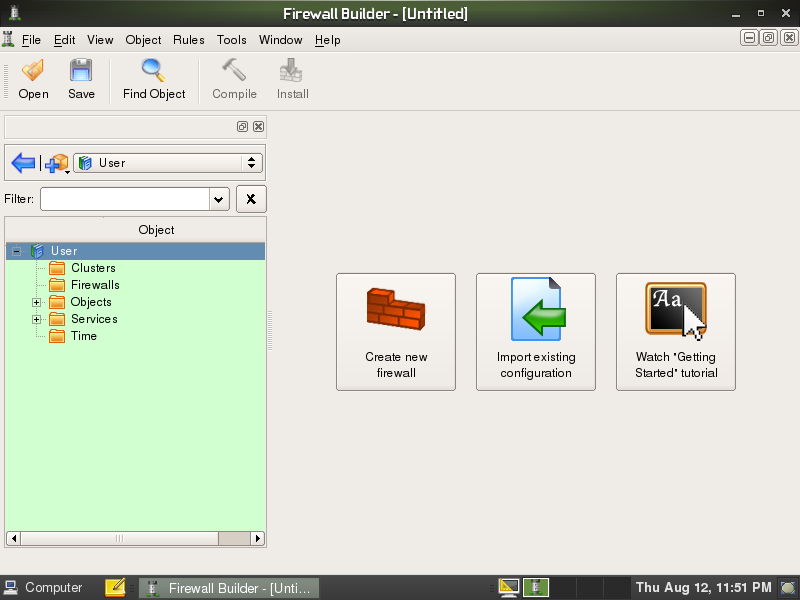Select the Firewalls folder
The image size is (800, 600).
(95, 285)
